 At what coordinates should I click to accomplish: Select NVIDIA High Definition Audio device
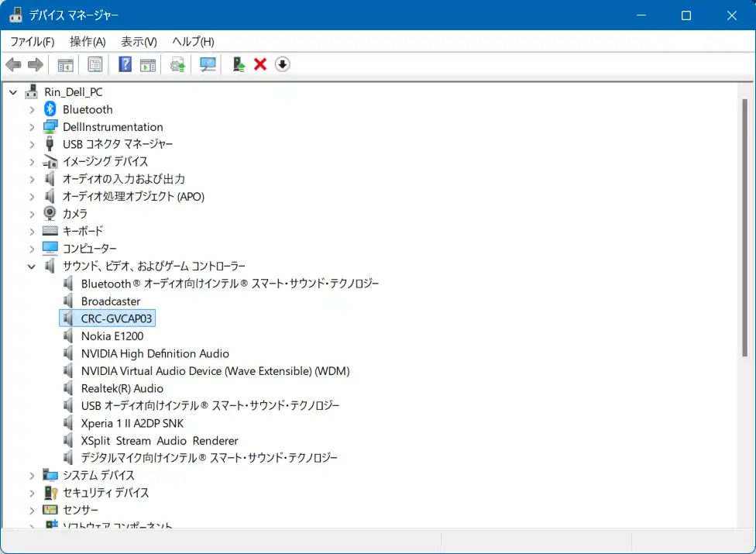(x=155, y=353)
